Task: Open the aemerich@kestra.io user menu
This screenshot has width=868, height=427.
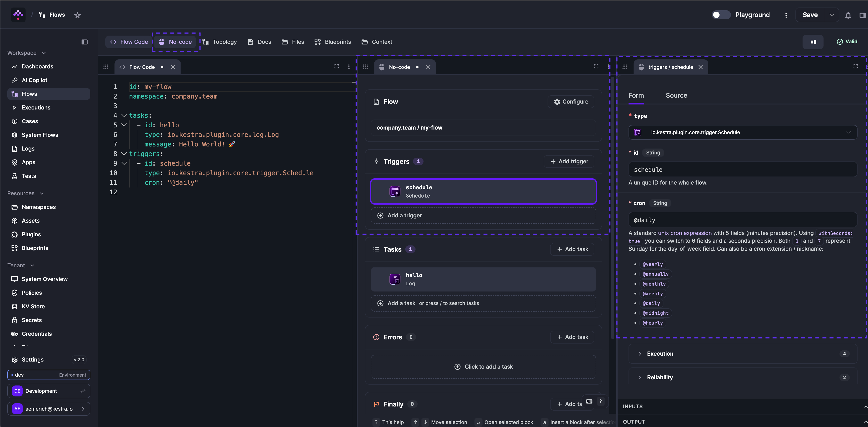Action: pos(49,409)
